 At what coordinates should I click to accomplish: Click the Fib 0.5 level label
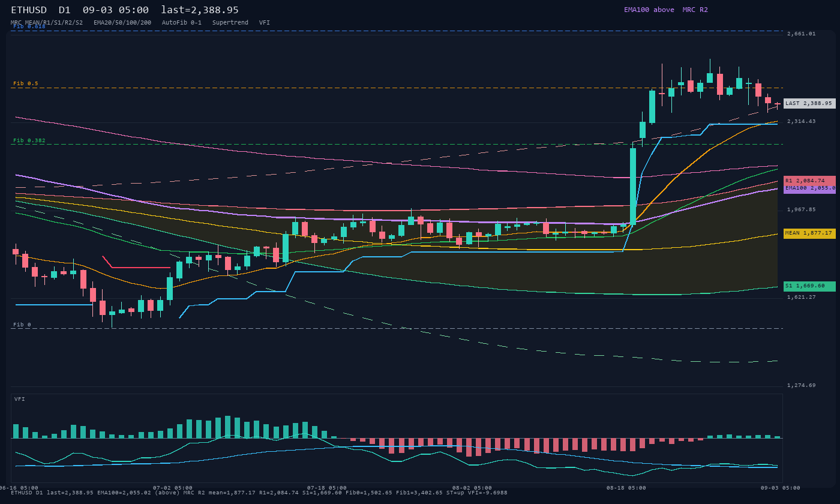coord(26,83)
